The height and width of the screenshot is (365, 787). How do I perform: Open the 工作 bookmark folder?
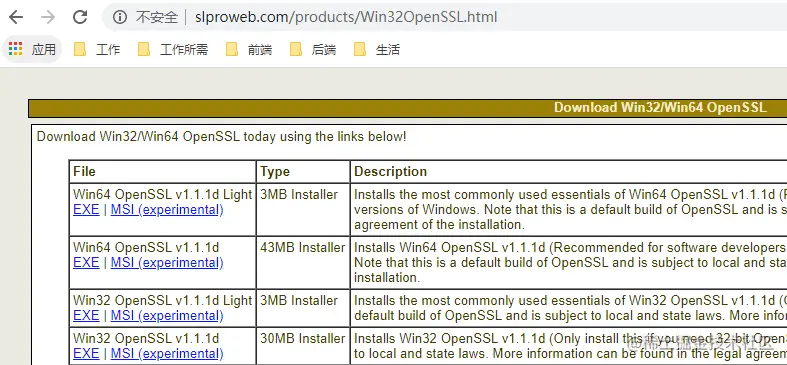click(97, 49)
